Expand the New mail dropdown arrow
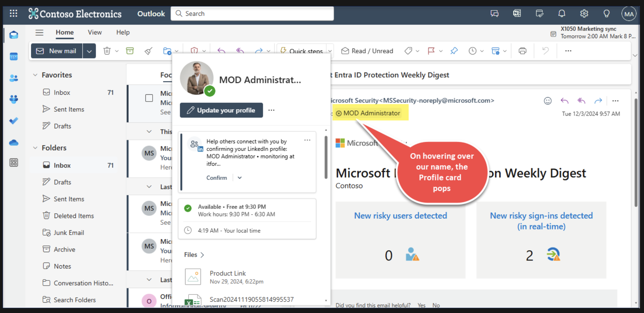The height and width of the screenshot is (313, 644). (x=89, y=51)
